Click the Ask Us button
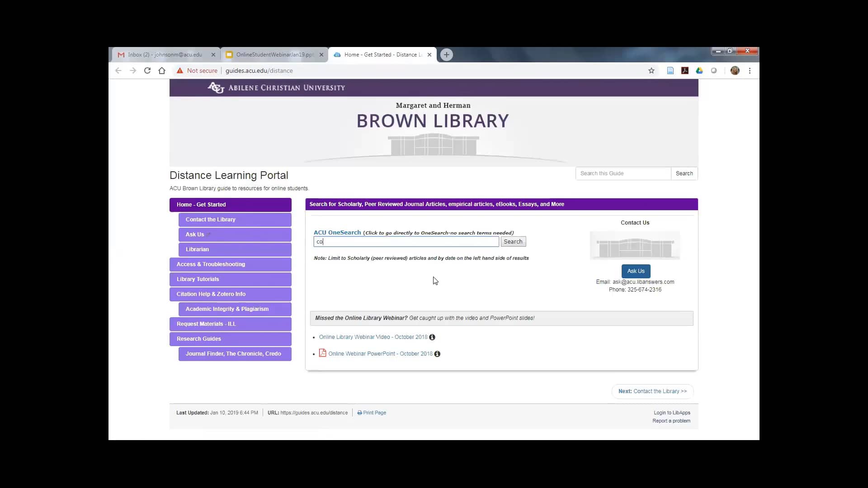The width and height of the screenshot is (868, 488). coord(636,271)
